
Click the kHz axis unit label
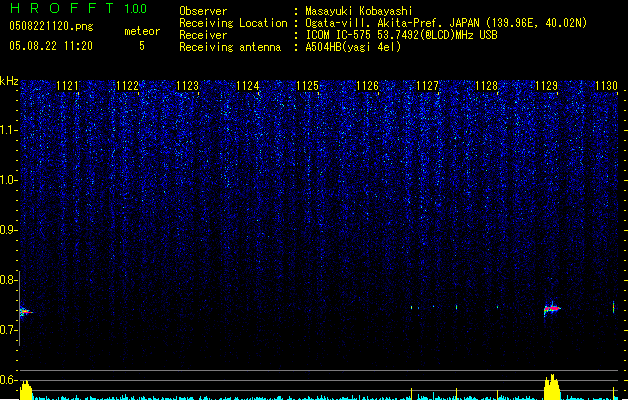pos(9,81)
